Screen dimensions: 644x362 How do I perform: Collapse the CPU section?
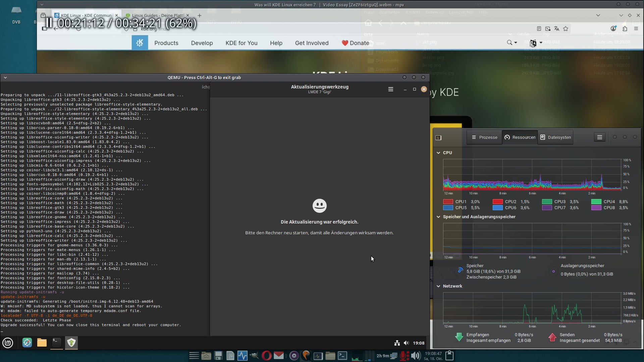[438, 153]
